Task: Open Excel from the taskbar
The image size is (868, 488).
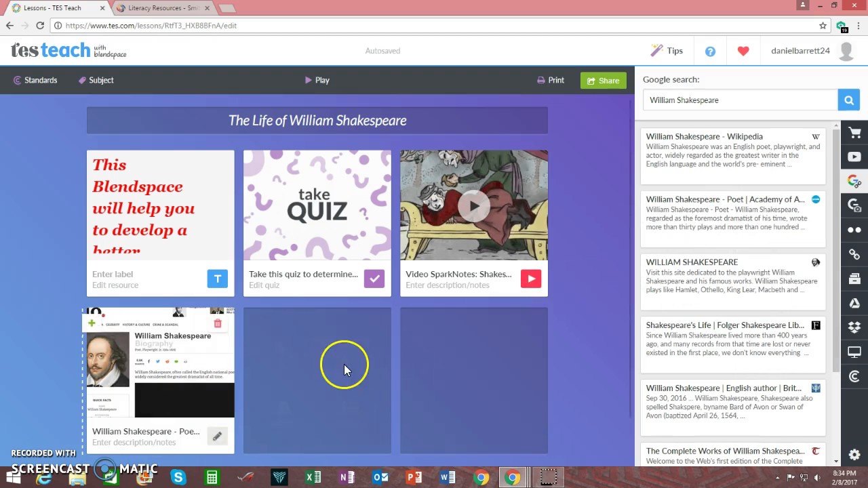Action: pyautogui.click(x=313, y=478)
